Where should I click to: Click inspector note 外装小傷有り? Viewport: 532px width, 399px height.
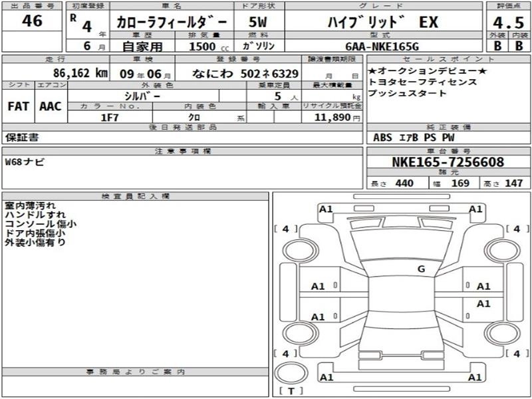[x=35, y=242]
